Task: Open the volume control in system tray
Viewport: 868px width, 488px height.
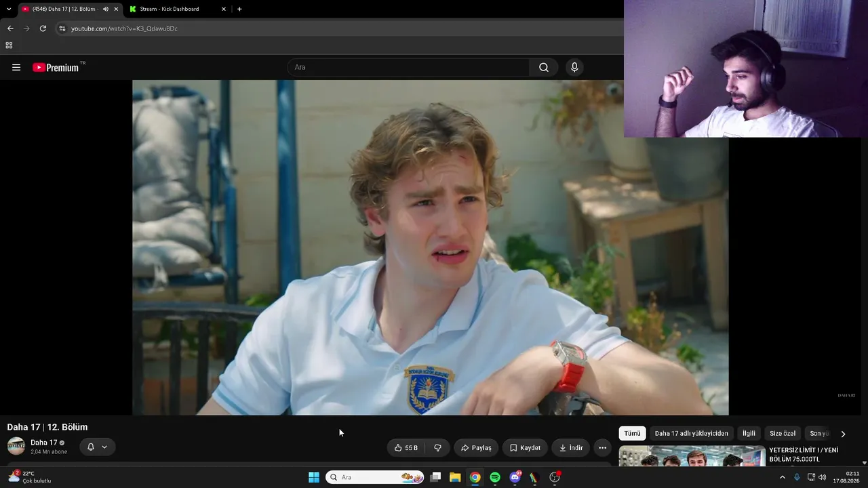Action: coord(823,477)
